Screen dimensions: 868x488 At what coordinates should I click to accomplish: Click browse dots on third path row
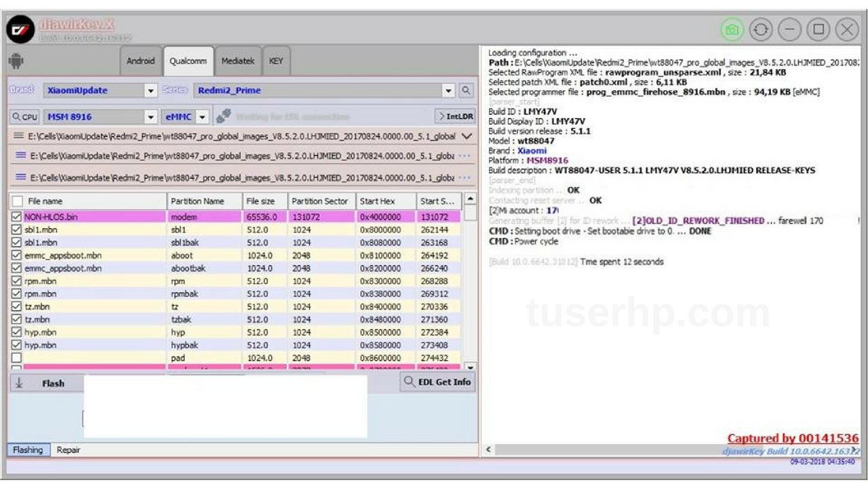coord(465,177)
